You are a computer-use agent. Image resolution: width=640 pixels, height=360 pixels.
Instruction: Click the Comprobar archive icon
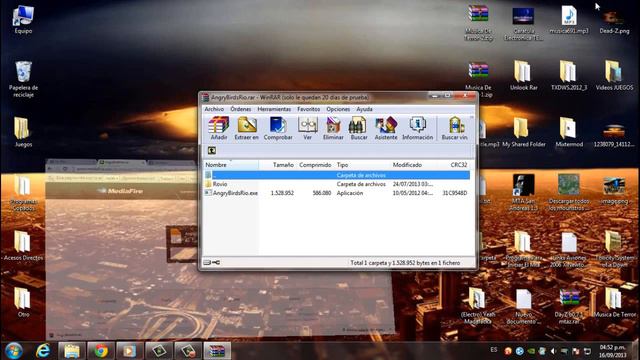[x=278, y=128]
